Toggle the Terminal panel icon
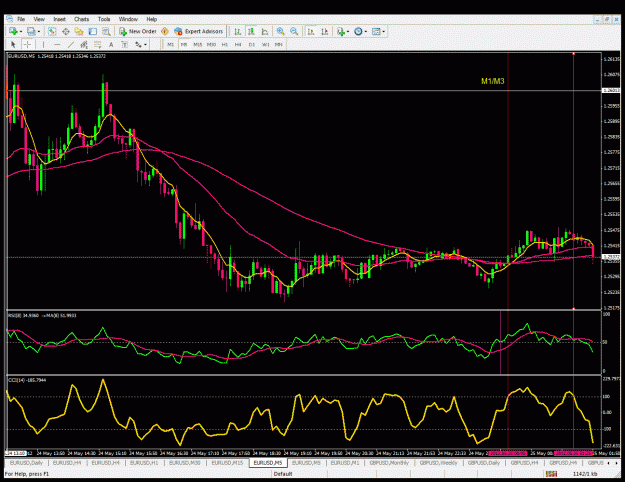This screenshot has height=482, width=625. click(x=92, y=31)
